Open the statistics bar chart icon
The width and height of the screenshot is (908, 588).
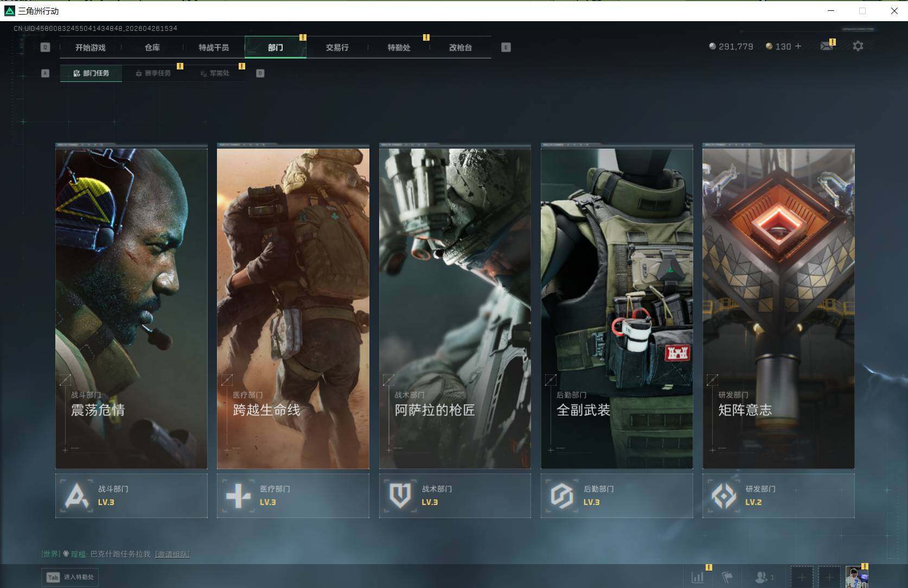click(x=698, y=577)
